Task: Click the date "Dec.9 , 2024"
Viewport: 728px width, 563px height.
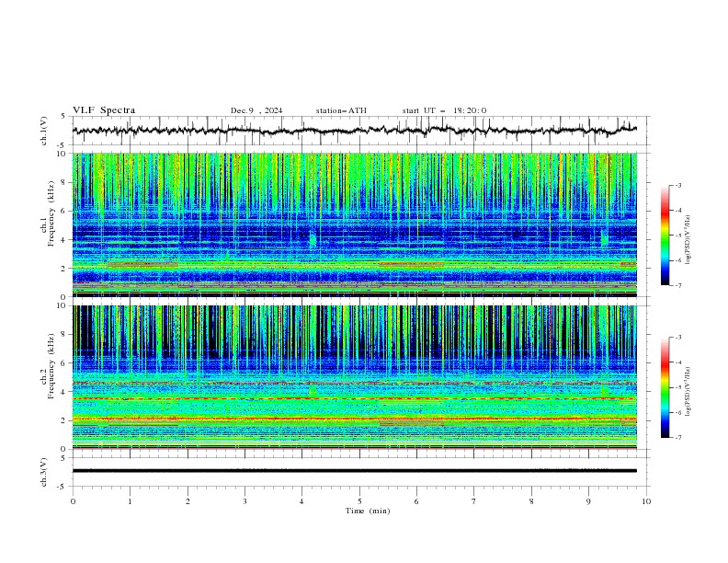Action: pos(256,110)
